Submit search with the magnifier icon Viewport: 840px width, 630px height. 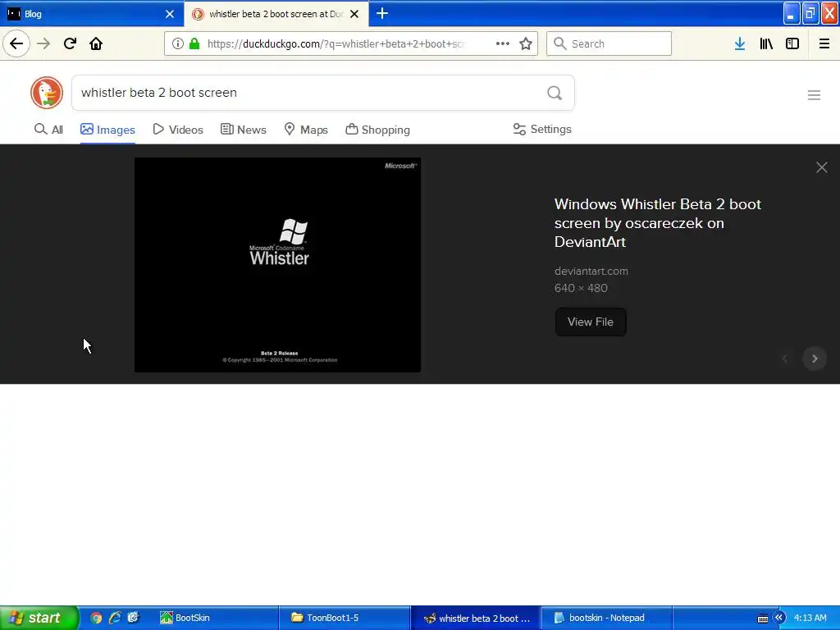(555, 93)
